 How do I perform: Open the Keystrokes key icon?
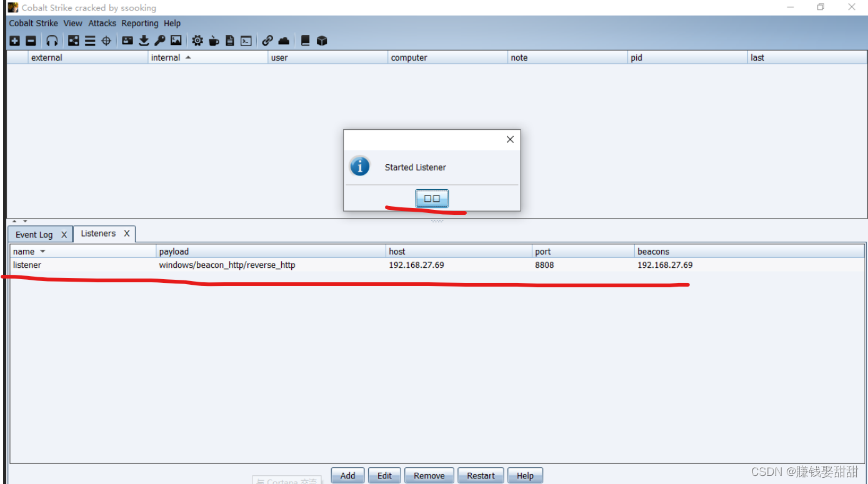click(160, 41)
